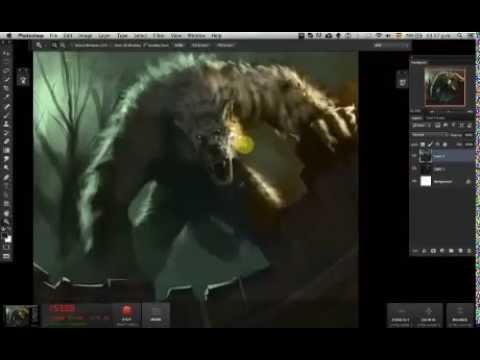Click the foreground/background color swatches
The width and height of the screenshot is (480, 360).
click(x=6, y=237)
